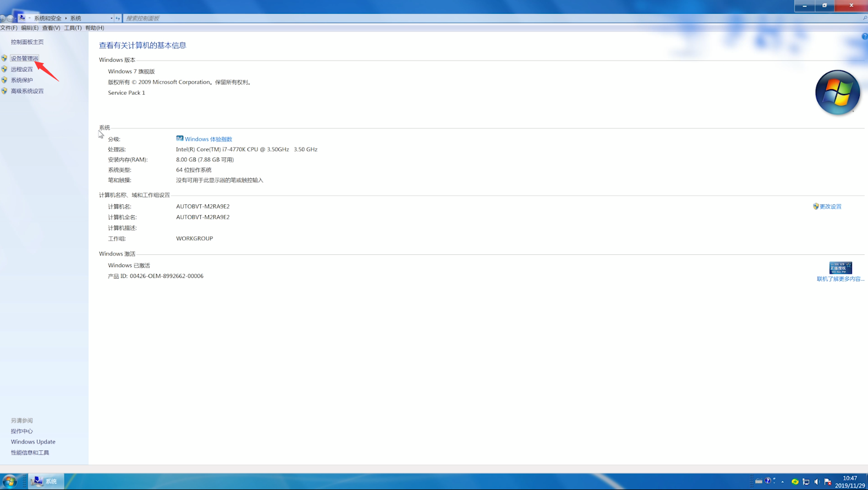Close the System window
The image size is (868, 490).
851,6
